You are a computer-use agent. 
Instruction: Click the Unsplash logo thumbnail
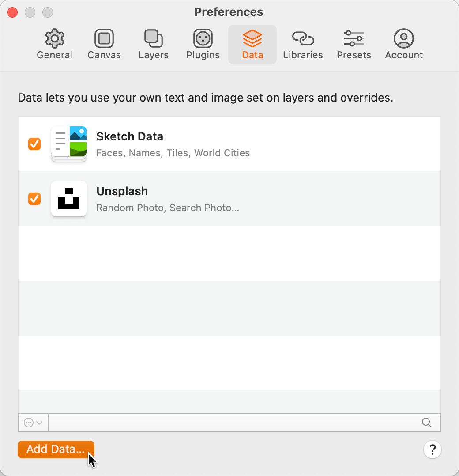coord(69,199)
